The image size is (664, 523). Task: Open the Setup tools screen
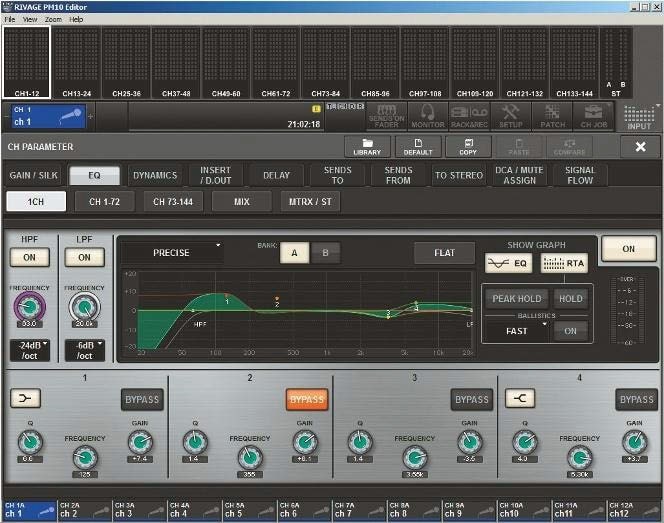tap(512, 116)
